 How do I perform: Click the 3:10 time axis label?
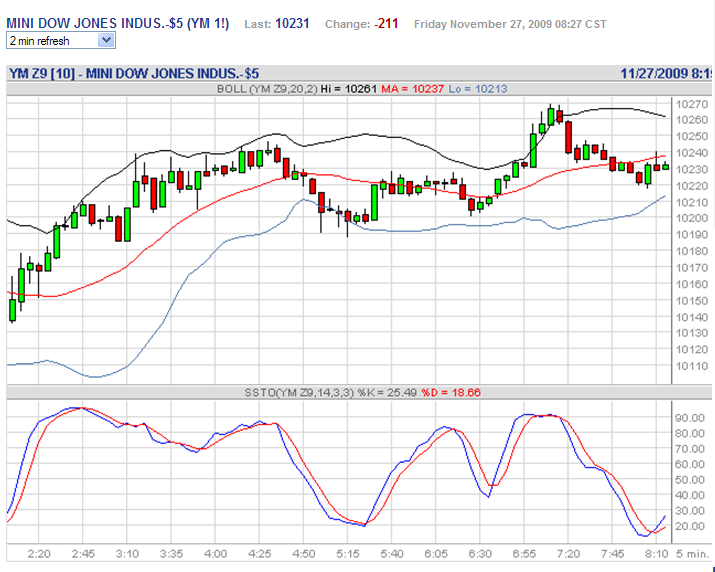[127, 554]
